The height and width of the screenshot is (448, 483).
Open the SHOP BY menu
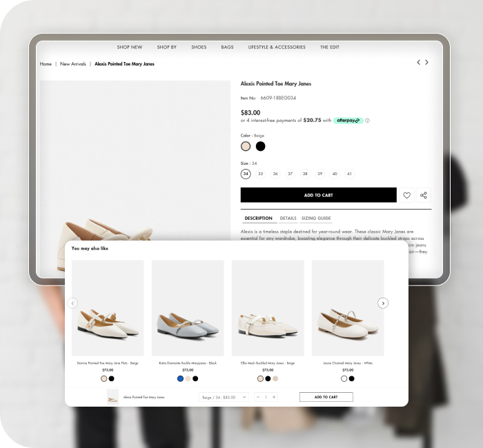pos(166,48)
